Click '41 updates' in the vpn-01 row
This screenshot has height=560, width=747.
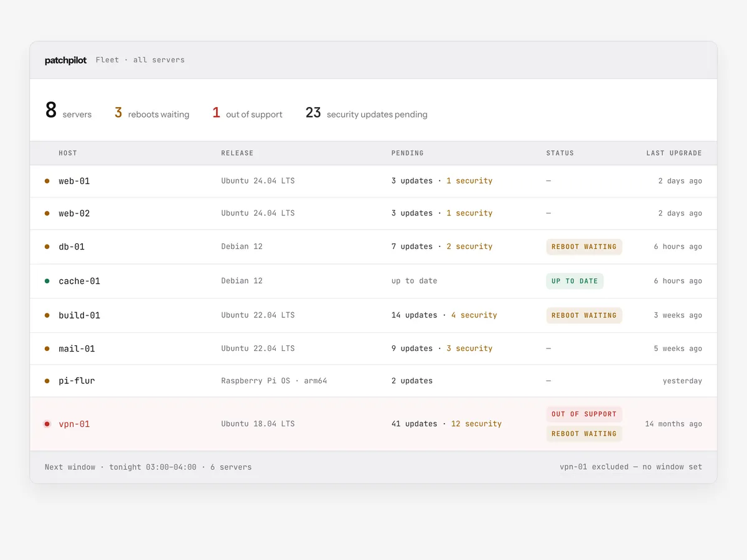414,424
